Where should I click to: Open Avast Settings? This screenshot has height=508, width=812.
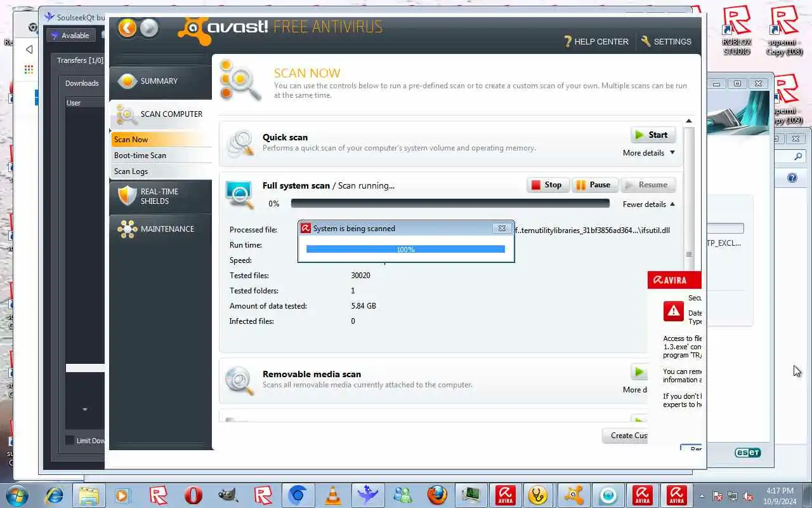666,41
